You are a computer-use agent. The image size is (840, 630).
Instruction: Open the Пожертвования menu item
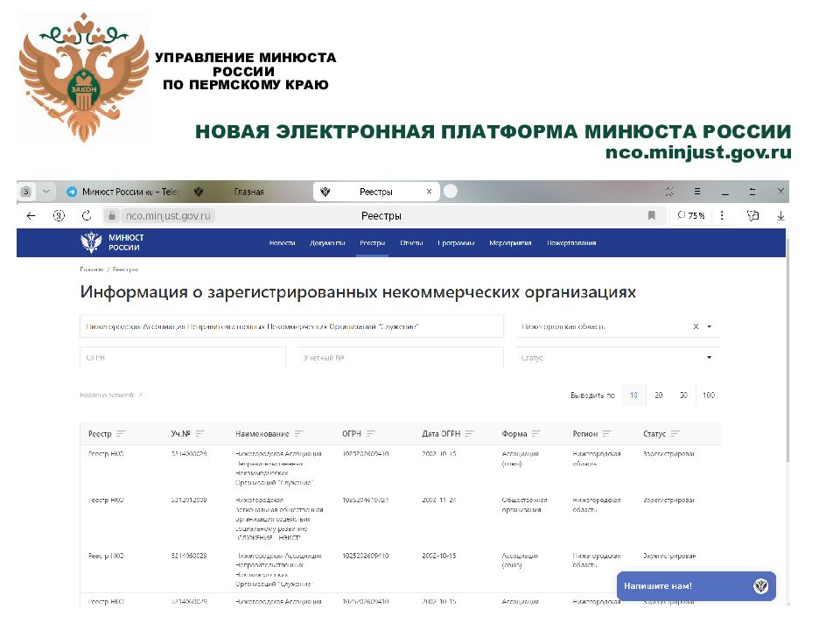click(571, 242)
